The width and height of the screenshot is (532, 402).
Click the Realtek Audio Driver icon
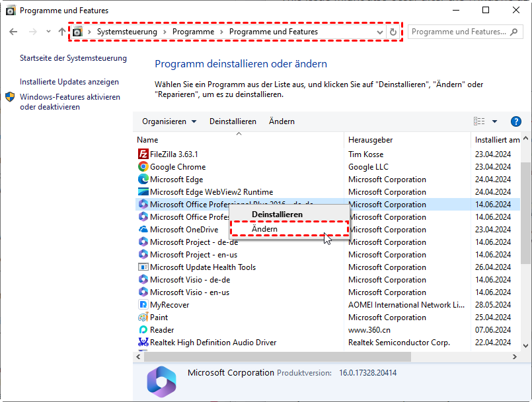143,342
